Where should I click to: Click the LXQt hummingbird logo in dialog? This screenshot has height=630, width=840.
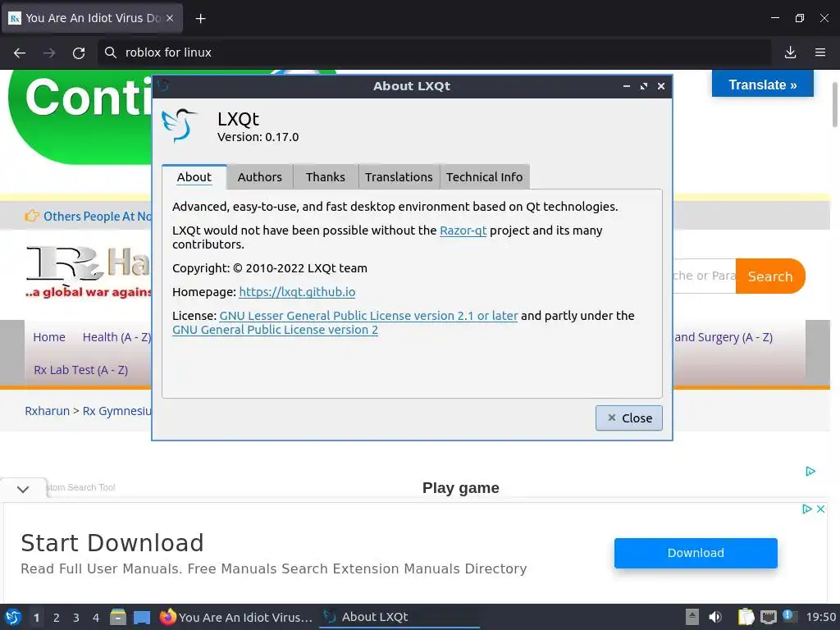point(180,126)
